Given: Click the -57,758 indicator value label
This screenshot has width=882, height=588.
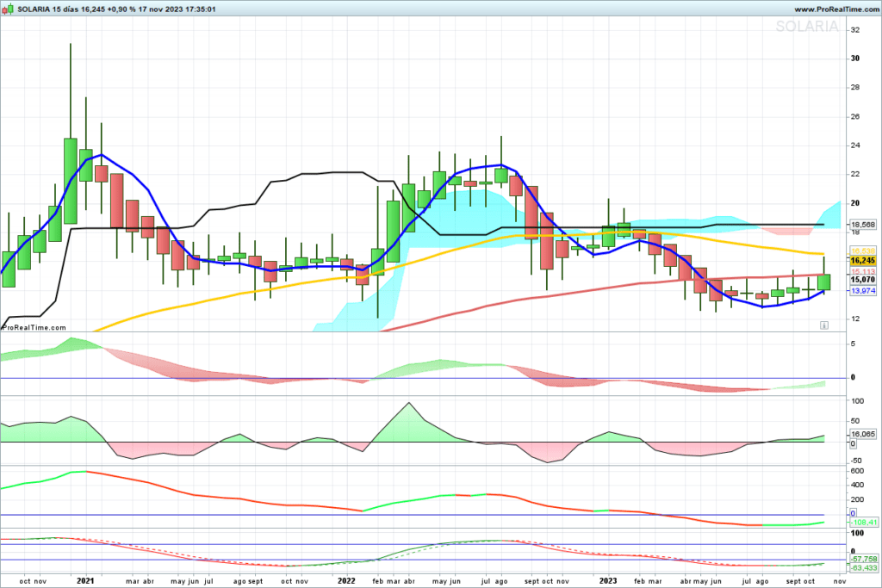Looking at the screenshot, I should coord(862,560).
